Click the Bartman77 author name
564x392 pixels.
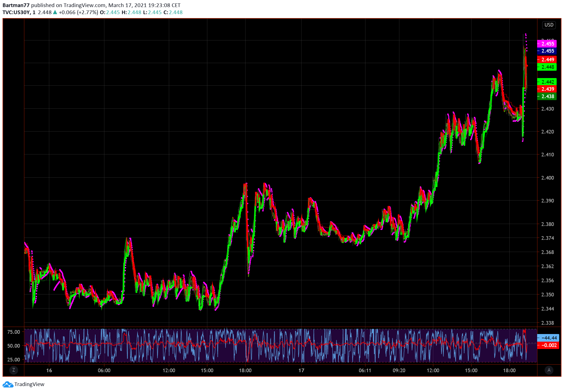(16, 5)
